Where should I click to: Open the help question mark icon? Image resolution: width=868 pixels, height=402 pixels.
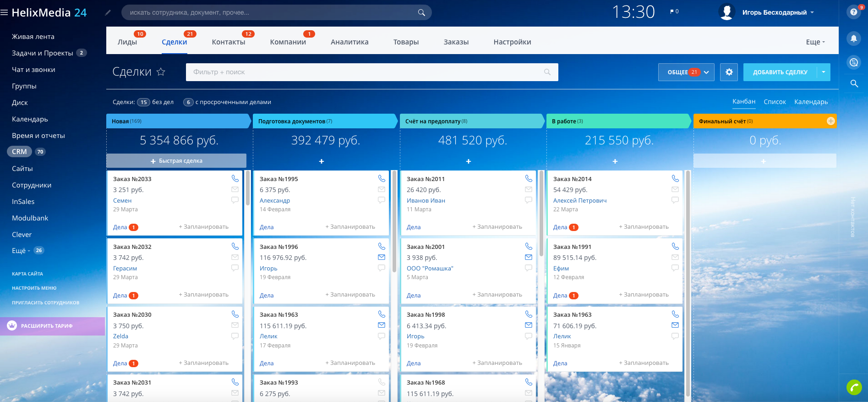point(854,12)
